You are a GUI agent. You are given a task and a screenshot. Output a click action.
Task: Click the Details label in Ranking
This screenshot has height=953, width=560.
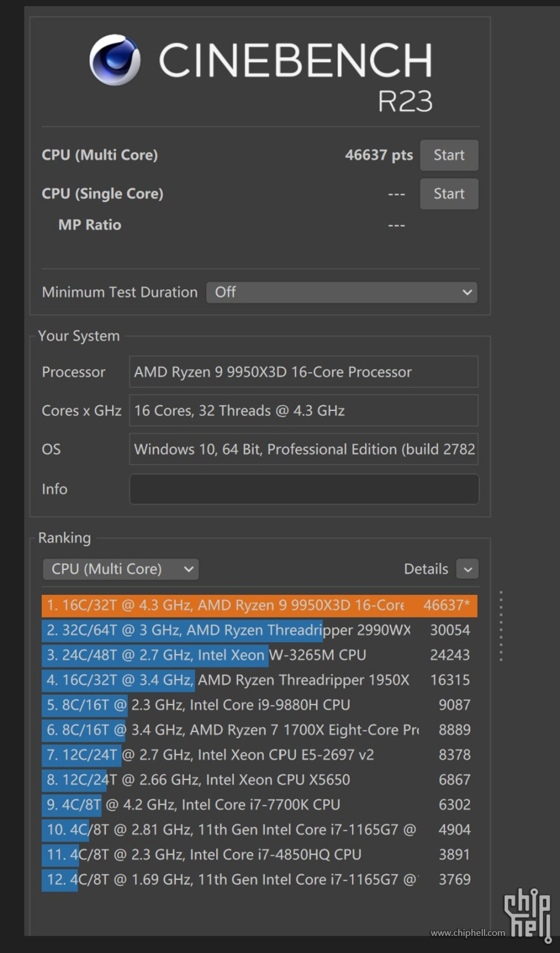tap(426, 569)
